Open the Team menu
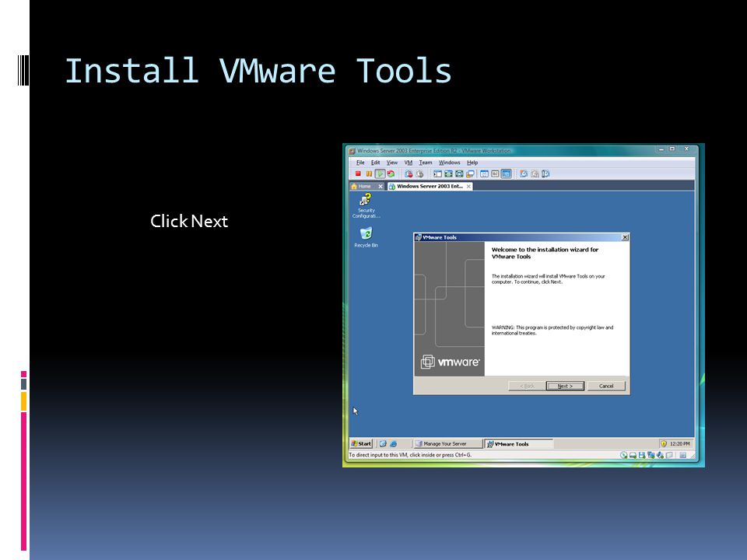Screen dimensions: 747x560 tap(426, 163)
